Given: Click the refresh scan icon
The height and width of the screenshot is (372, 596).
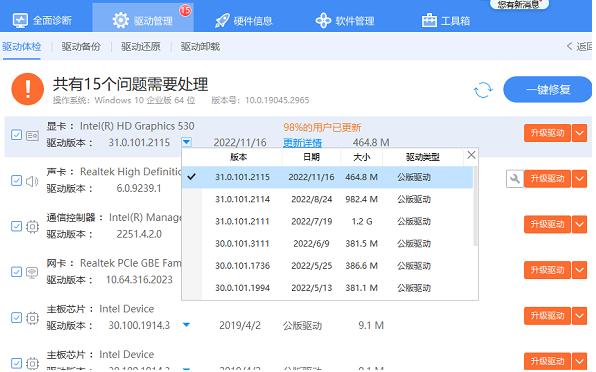Looking at the screenshot, I should click(x=483, y=90).
